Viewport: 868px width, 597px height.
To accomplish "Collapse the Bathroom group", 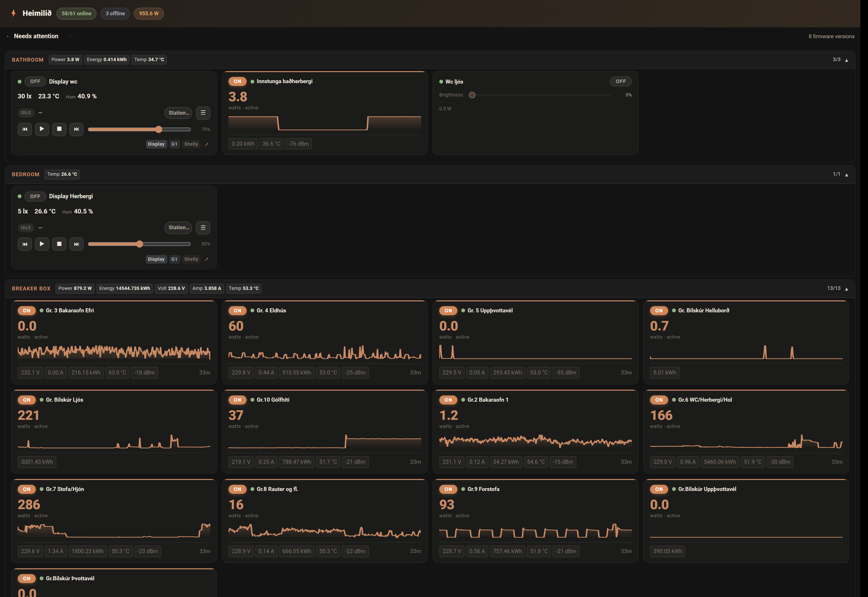I will tap(846, 60).
